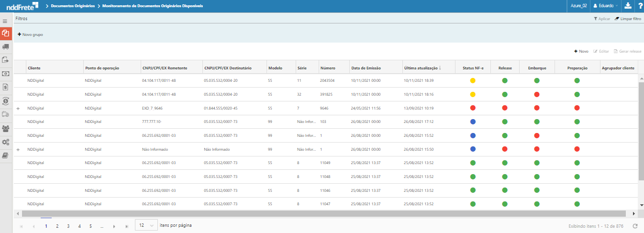Click Novo grupo to add filter group
The width and height of the screenshot is (644, 233).
30,34
